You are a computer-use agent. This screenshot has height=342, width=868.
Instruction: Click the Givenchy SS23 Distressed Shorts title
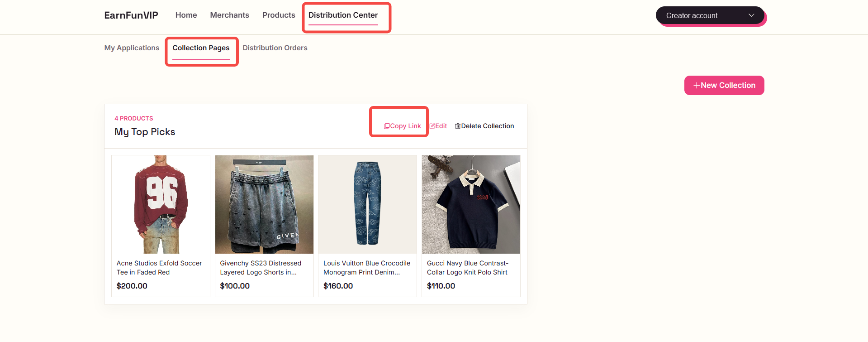[261, 268]
